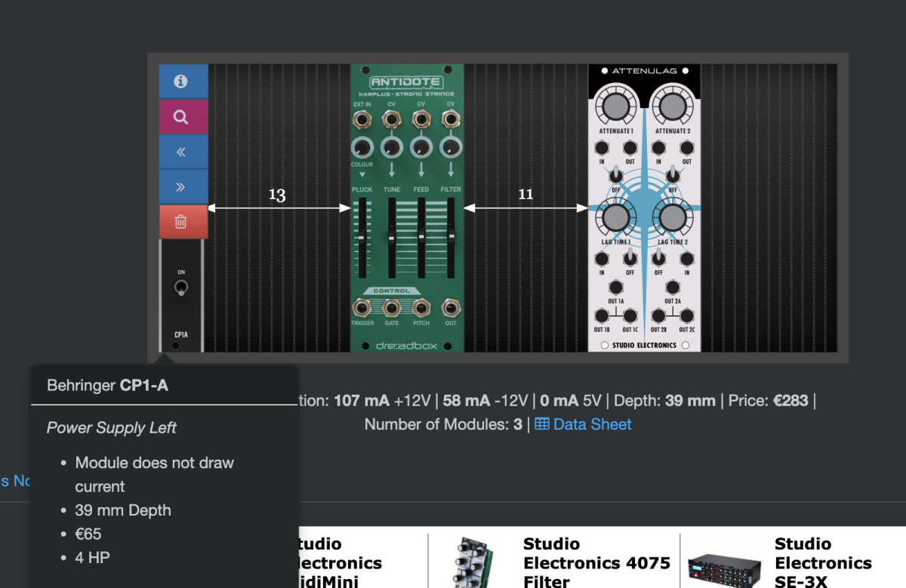Click the Antidote COLOUR knob
Screen dimensions: 906x588
pyautogui.click(x=362, y=148)
